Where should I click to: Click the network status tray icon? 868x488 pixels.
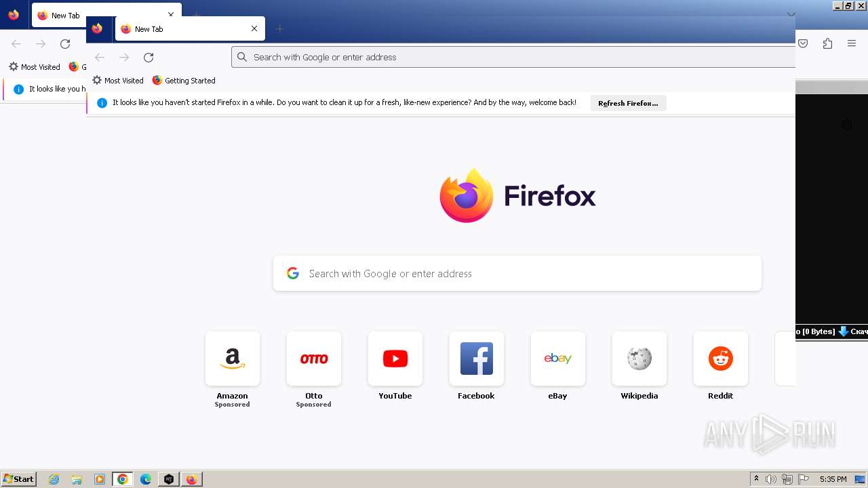787,479
